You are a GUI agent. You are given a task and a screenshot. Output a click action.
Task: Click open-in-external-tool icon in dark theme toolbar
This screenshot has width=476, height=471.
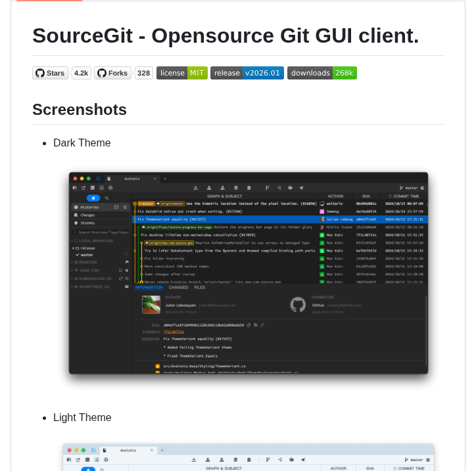[83, 188]
